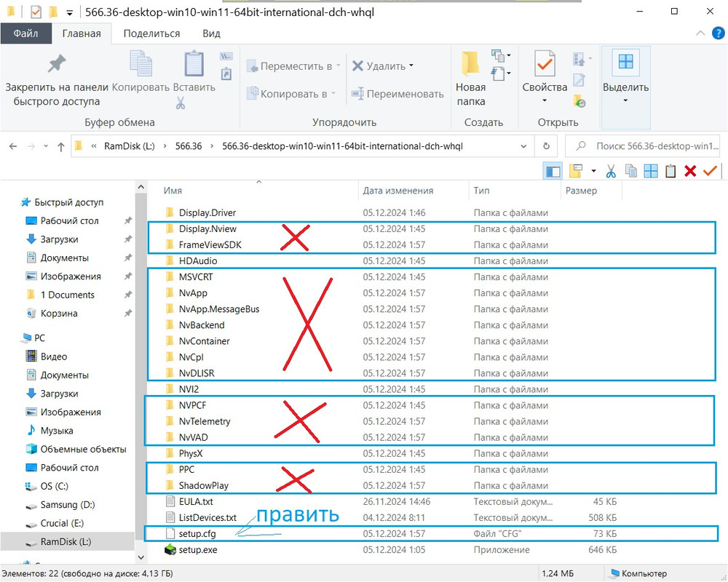Image resolution: width=728 pixels, height=582 pixels.
Task: Click the Pin to Quick Access icon
Action: tap(57, 64)
